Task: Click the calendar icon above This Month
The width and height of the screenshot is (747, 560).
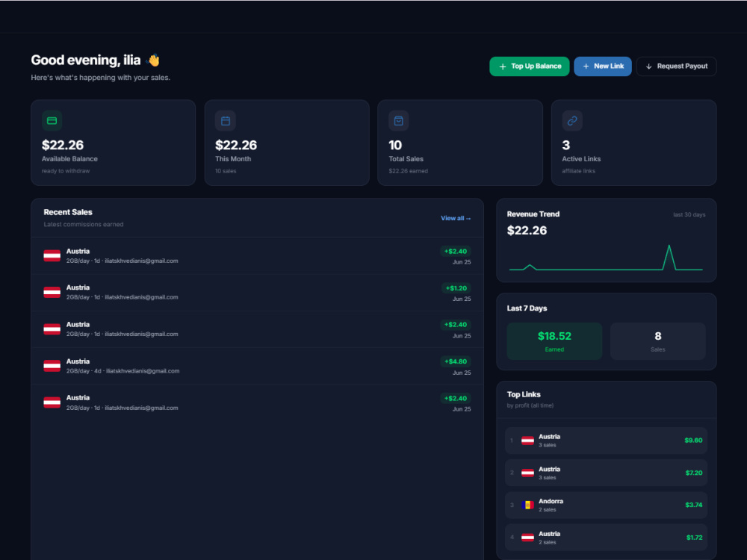Action: click(226, 120)
